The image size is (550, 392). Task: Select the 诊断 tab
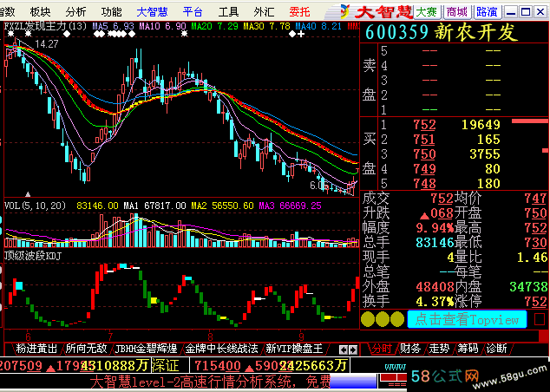[x=496, y=349]
